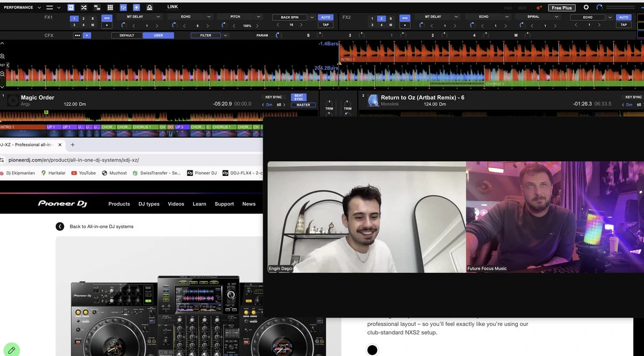
Task: Click FX1 TAP tempo button
Action: point(325,25)
